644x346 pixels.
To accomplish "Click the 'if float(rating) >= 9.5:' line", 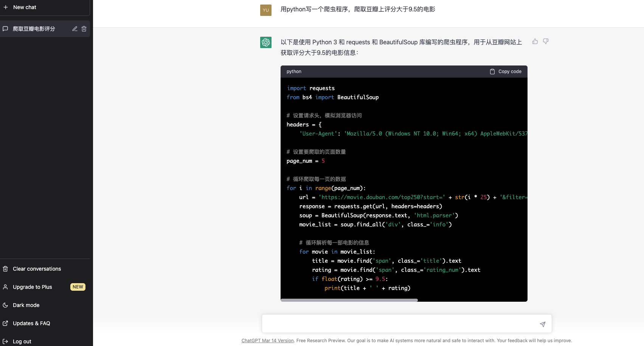I will coord(350,279).
